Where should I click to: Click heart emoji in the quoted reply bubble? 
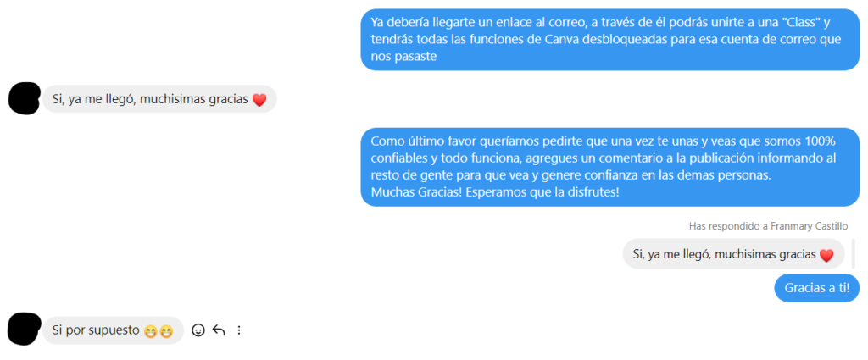coord(826,255)
